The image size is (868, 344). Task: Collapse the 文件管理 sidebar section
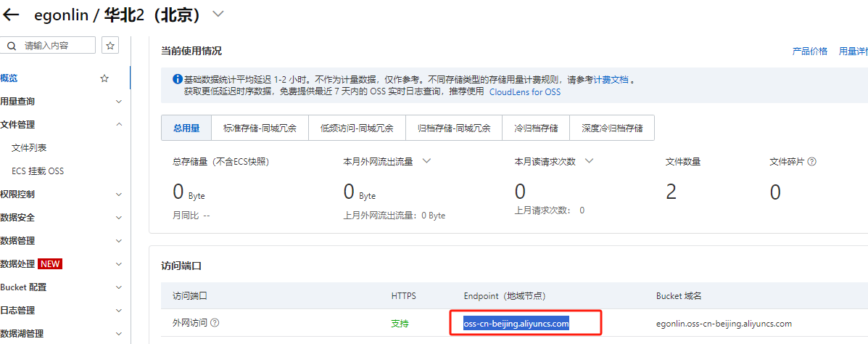pyautogui.click(x=119, y=125)
